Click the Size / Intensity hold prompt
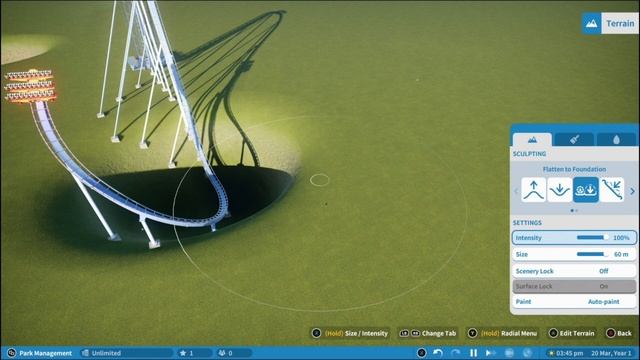This screenshot has height=360, width=640. click(350, 333)
